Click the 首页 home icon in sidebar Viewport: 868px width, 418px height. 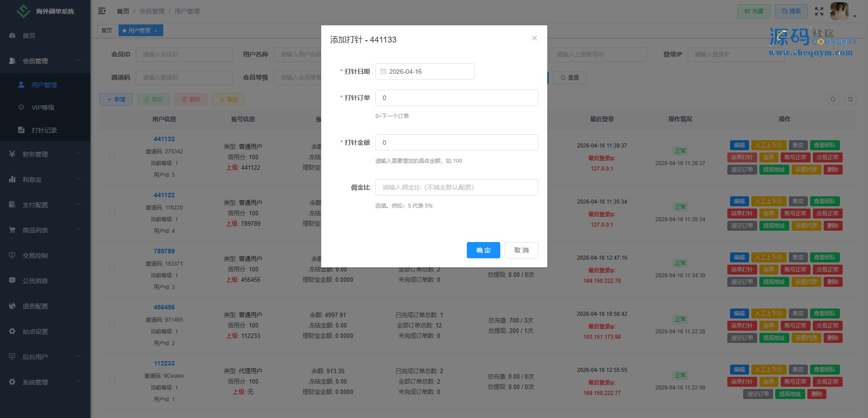[x=13, y=36]
